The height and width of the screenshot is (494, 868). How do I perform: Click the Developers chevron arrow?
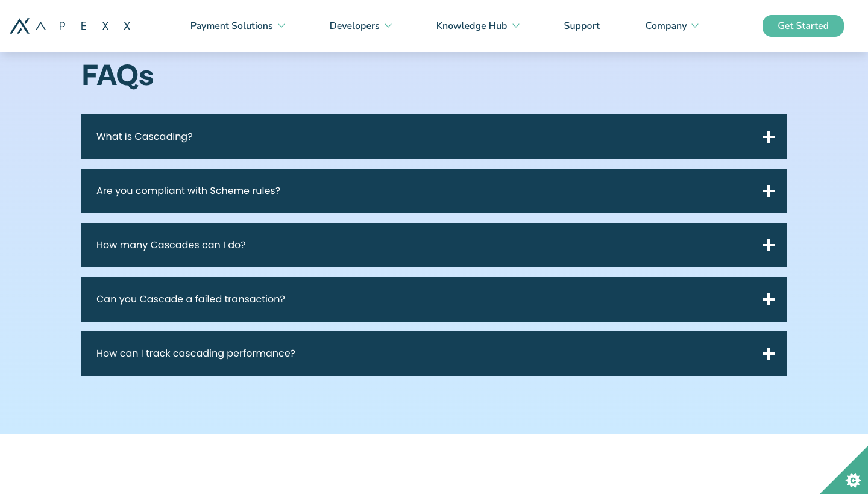click(x=388, y=26)
